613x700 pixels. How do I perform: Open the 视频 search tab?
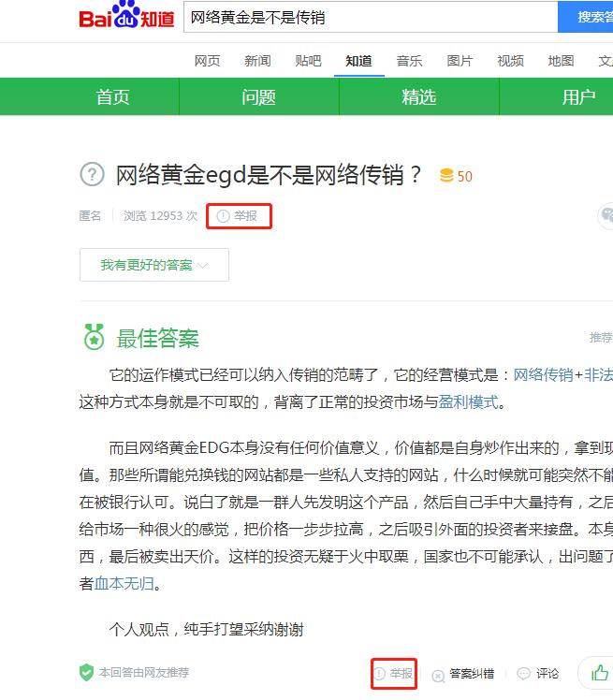[x=511, y=61]
